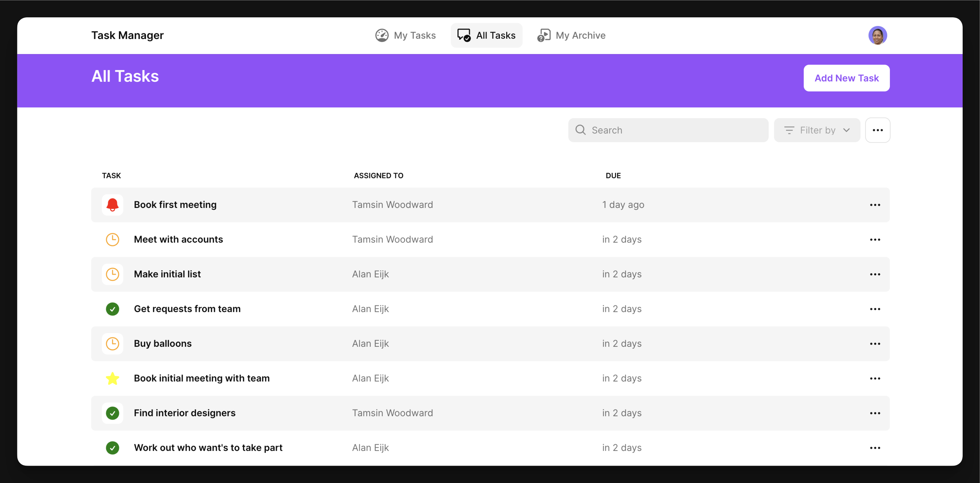This screenshot has height=483, width=980.
Task: Click the red bell icon for Book first meeting
Action: click(112, 205)
